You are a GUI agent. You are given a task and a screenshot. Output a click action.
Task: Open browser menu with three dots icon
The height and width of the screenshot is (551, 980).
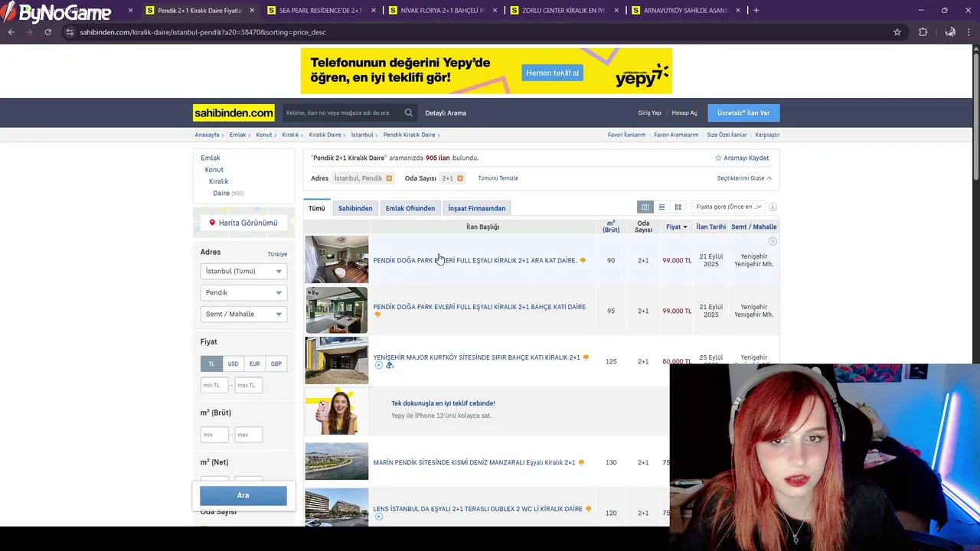coord(970,32)
